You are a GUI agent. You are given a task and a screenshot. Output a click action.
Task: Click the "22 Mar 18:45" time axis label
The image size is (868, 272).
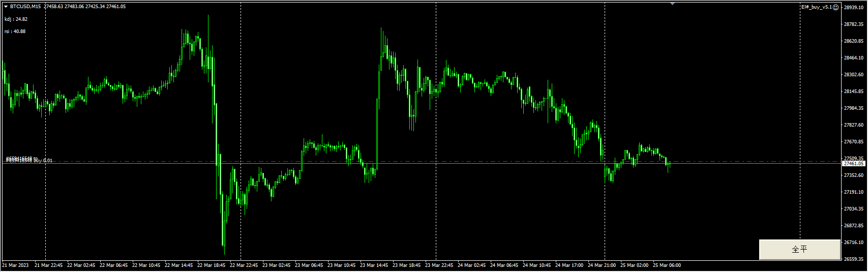pyautogui.click(x=212, y=265)
